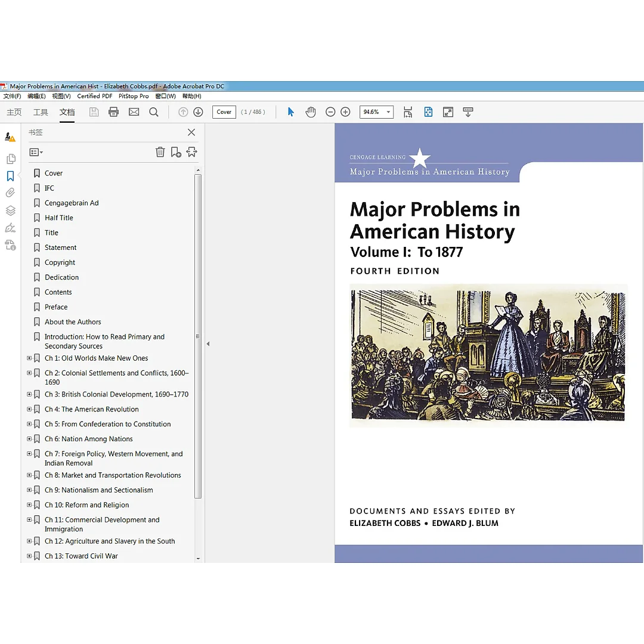Click the Save file icon
644x644 pixels.
point(94,112)
